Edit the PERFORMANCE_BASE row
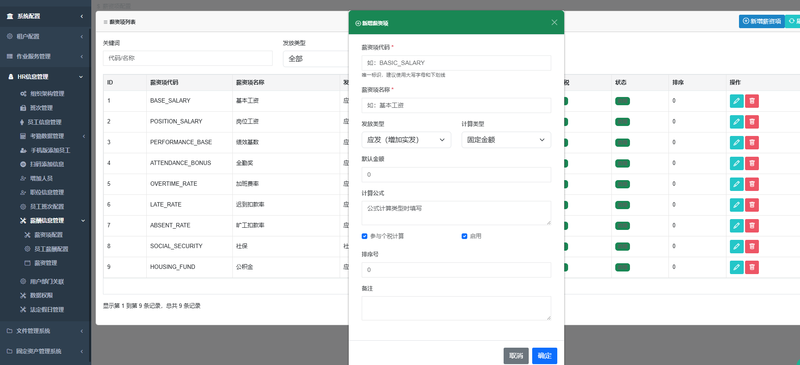Screen dimensions: 800x365 click(x=736, y=142)
